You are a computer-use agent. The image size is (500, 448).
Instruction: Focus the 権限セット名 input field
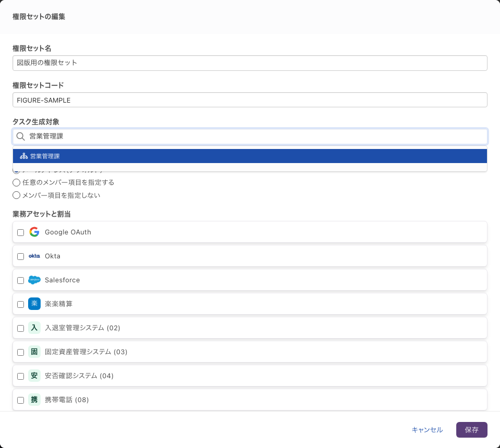point(249,63)
